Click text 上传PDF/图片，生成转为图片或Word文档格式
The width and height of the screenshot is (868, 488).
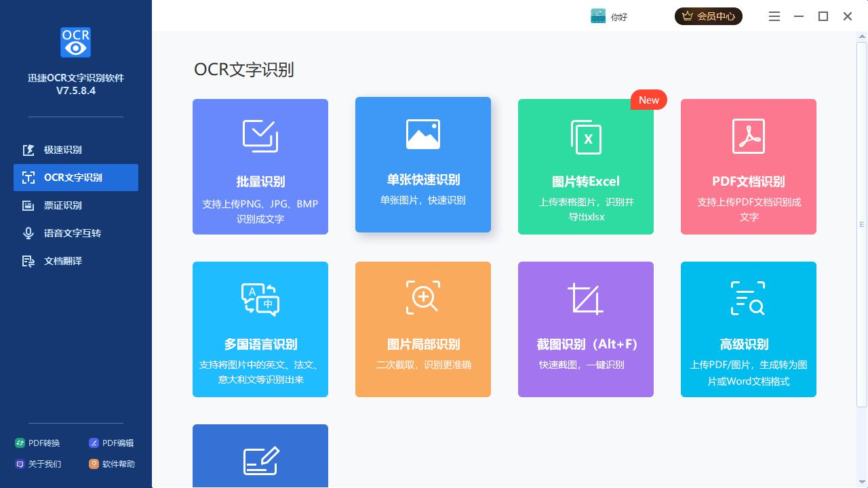[x=749, y=373]
